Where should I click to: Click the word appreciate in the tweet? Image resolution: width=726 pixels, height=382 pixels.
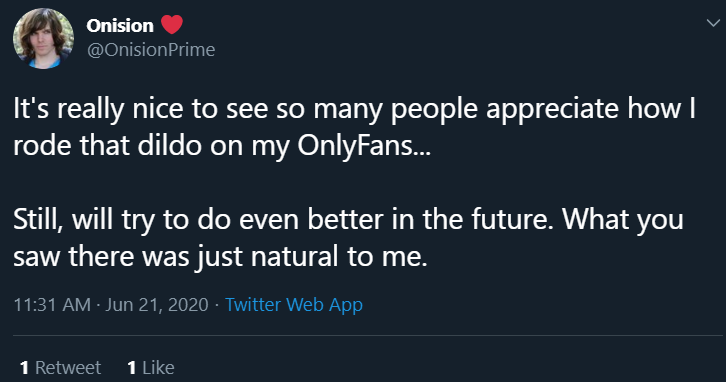[552, 110]
